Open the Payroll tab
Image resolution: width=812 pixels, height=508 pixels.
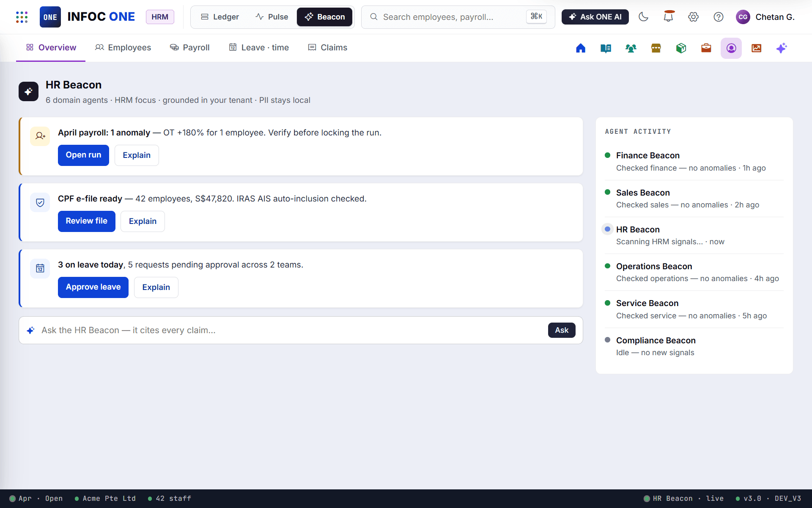(190, 47)
